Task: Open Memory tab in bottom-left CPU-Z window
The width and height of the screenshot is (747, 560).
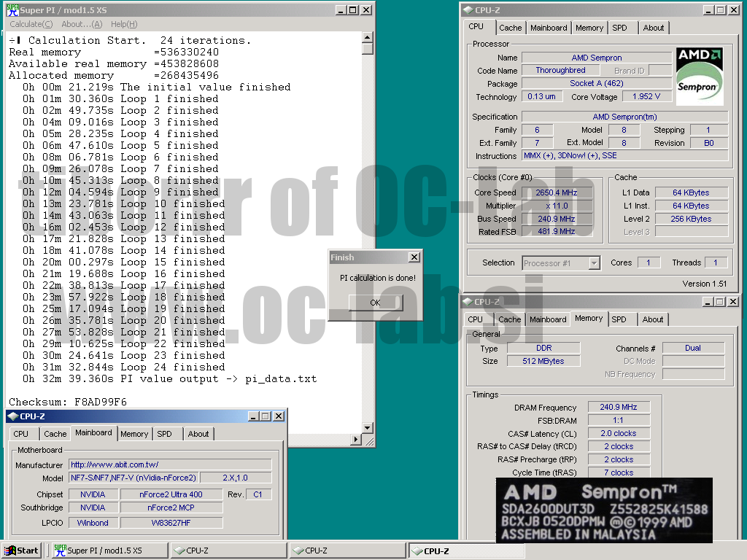Action: click(134, 434)
